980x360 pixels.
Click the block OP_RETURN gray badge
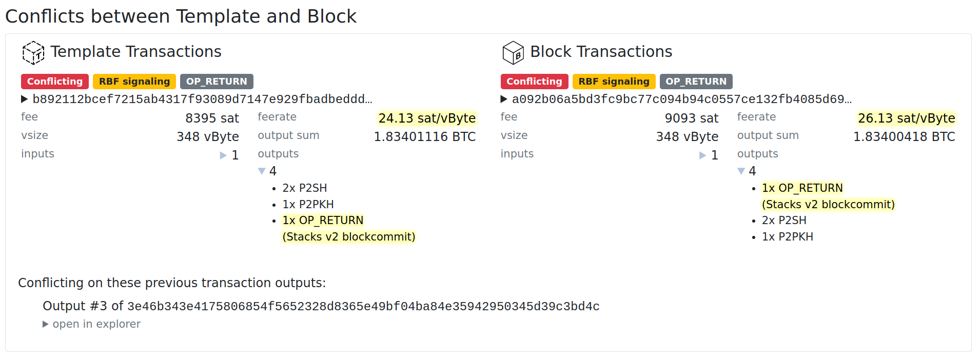tap(696, 82)
